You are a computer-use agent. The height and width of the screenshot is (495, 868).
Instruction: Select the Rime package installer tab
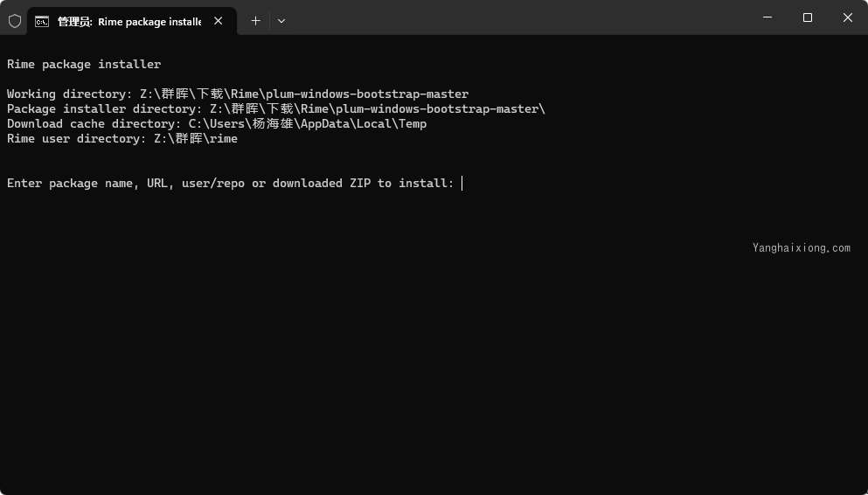point(132,21)
